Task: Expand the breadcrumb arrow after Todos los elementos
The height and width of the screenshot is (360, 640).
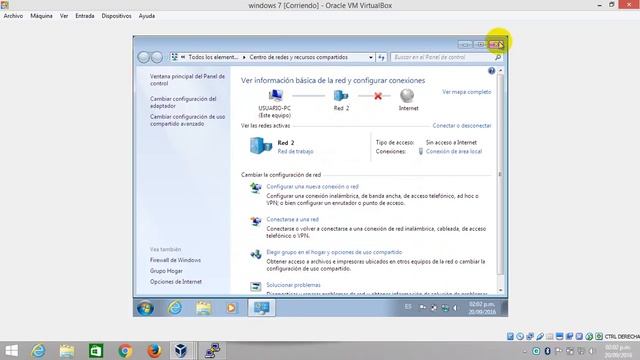Action: pyautogui.click(x=244, y=58)
